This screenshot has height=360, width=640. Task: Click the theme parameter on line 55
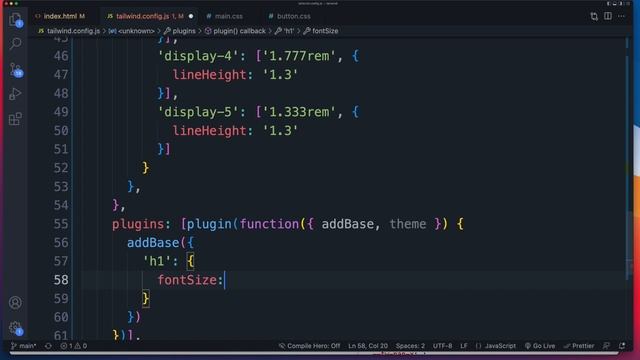408,224
